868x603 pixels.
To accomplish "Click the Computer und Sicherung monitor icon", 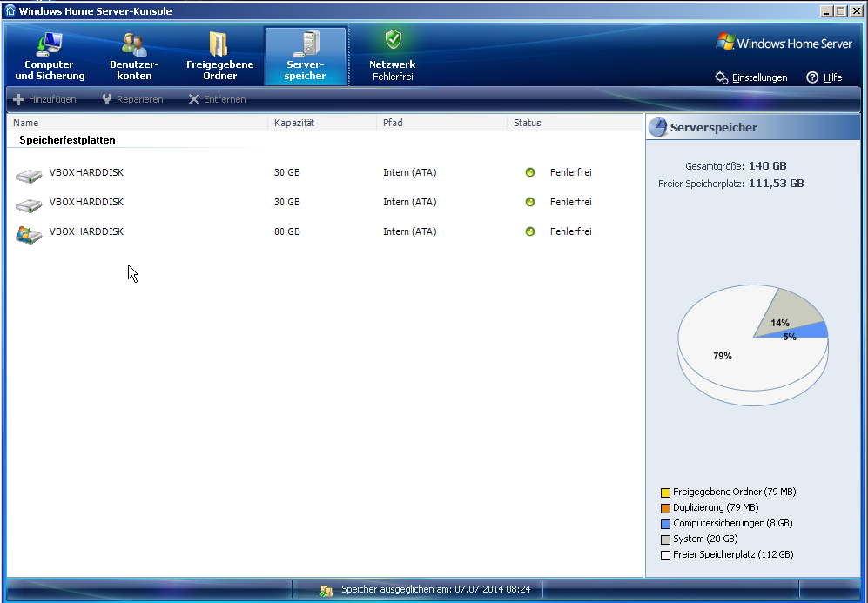I will 50,44.
